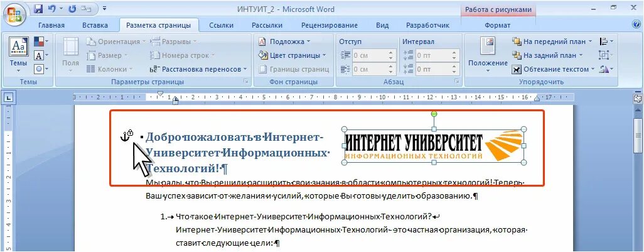Open the Колонки dropdown

[110, 69]
